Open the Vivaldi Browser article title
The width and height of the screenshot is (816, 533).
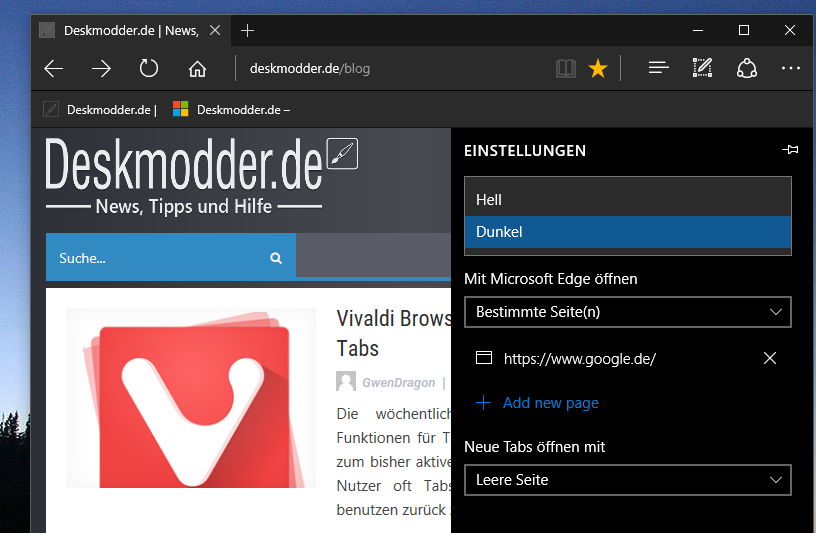[393, 333]
